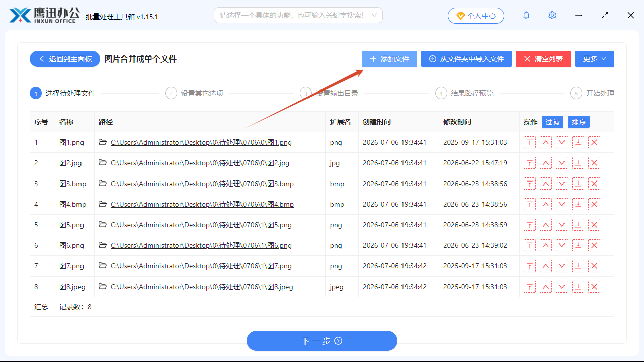Delete the 图7.png row
This screenshot has width=644, height=362.
tap(594, 266)
